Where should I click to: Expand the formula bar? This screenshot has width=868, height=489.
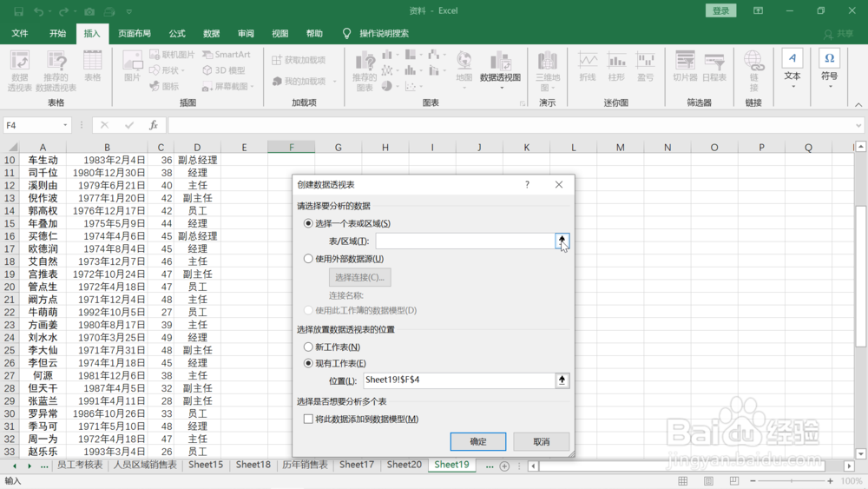(858, 125)
